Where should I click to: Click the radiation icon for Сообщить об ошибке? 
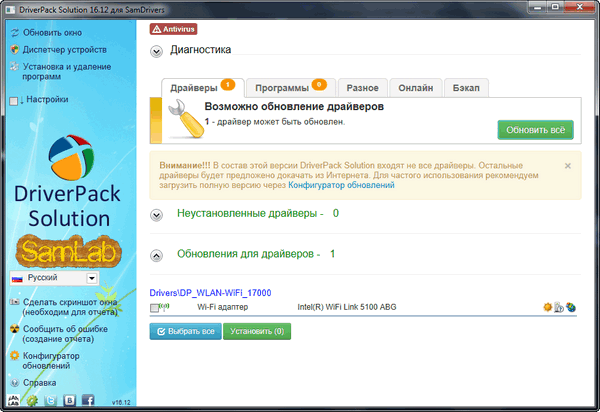pos(15,329)
